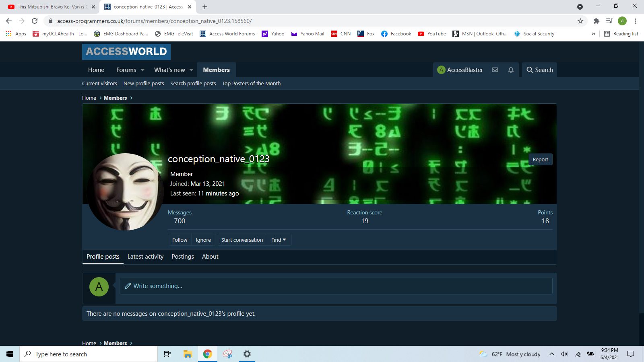Open the Social Security bookmark
This screenshot has width=644, height=362.
coord(534,34)
